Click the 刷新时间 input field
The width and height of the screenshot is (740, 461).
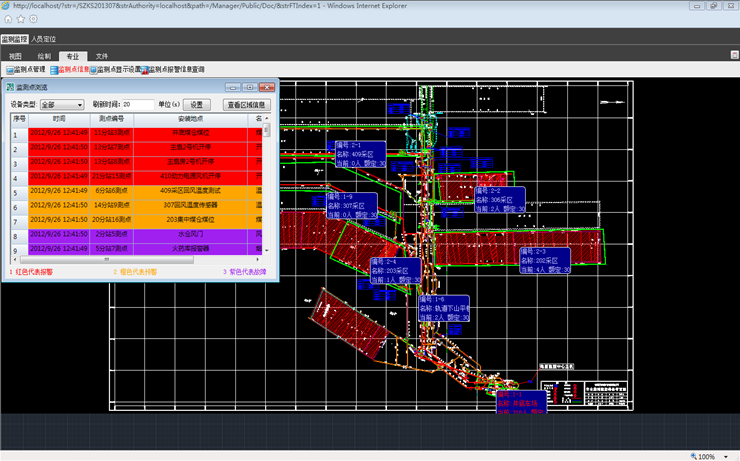138,104
